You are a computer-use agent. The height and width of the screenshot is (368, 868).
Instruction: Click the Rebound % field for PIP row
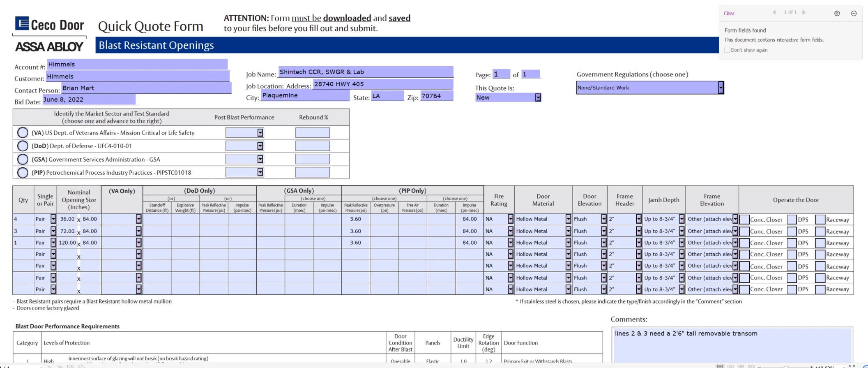313,172
